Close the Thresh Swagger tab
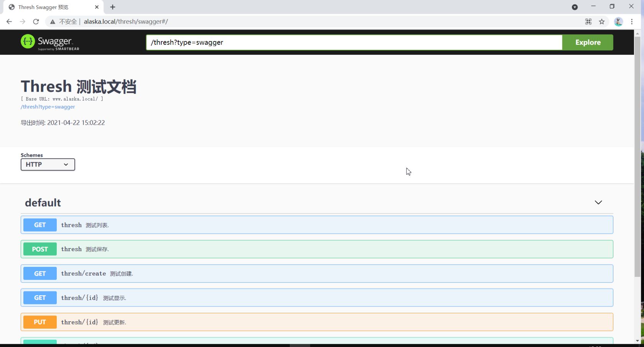The image size is (644, 347). [x=97, y=7]
